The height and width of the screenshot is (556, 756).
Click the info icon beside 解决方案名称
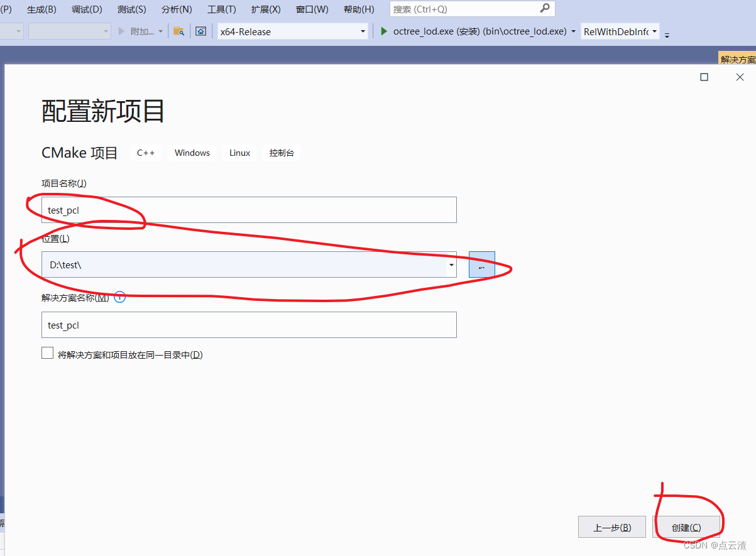pos(119,297)
